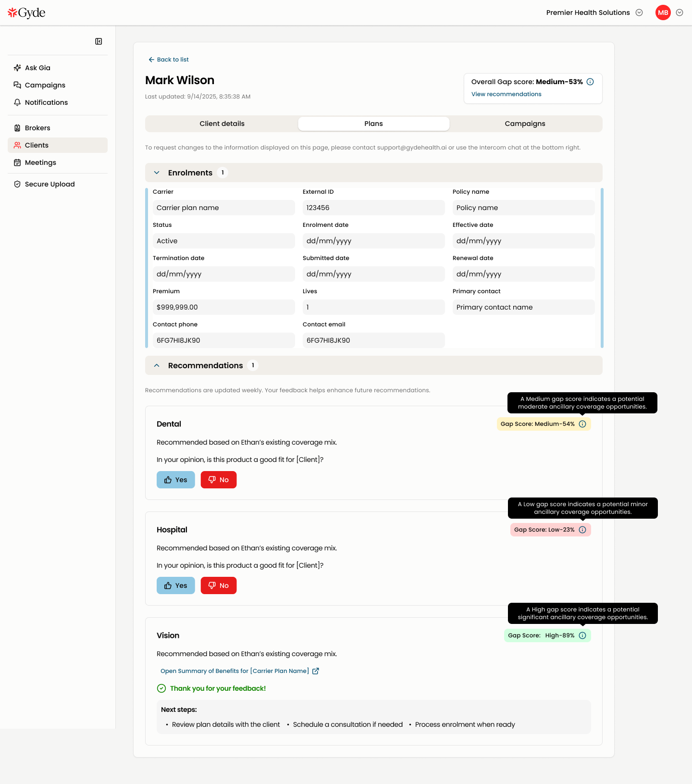Click the Notifications bell icon

(x=17, y=102)
